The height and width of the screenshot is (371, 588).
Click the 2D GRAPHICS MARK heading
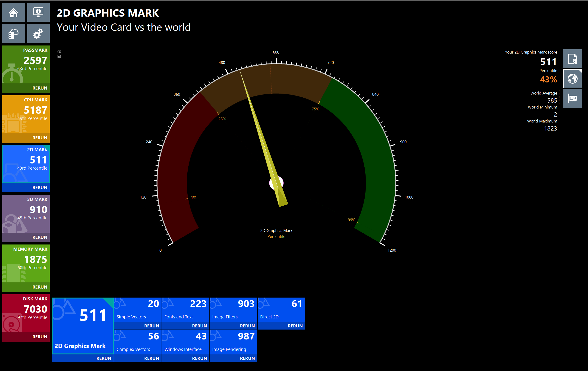[108, 13]
